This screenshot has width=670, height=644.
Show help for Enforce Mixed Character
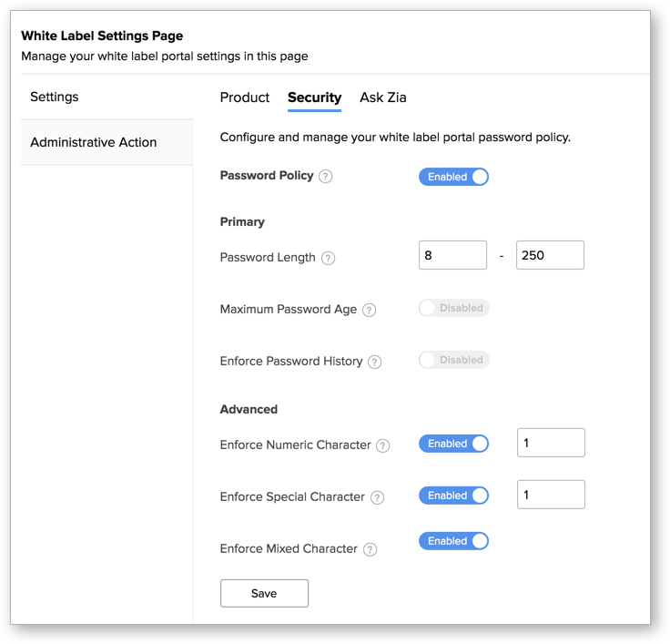click(371, 549)
